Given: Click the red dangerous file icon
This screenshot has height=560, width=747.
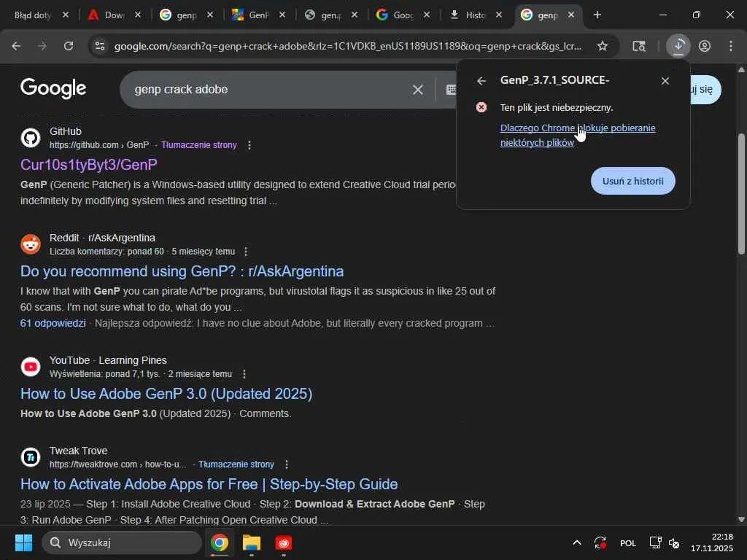Looking at the screenshot, I should point(481,107).
